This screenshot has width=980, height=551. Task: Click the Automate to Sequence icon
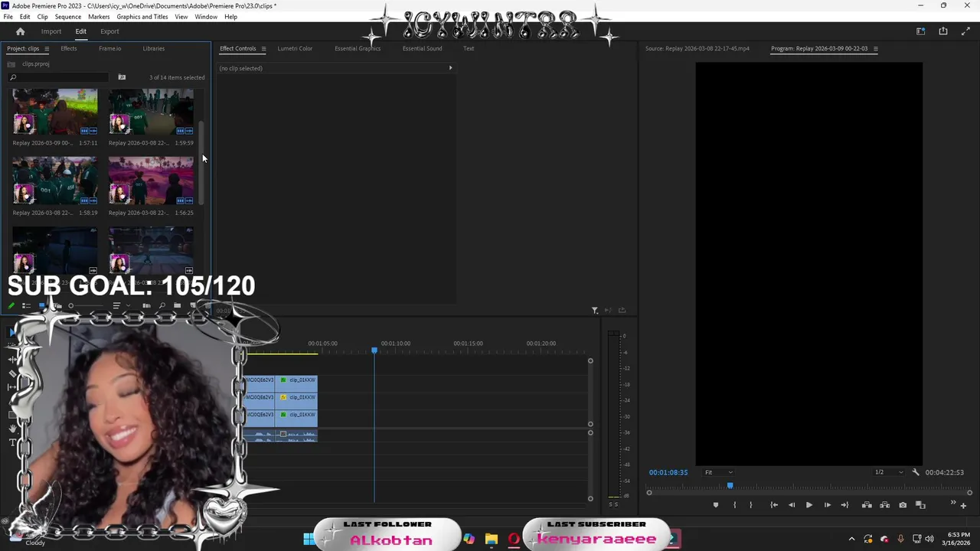click(x=146, y=306)
